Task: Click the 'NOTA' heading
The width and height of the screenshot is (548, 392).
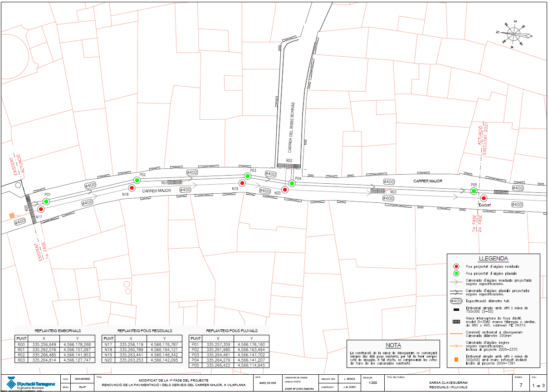Action: point(393,345)
